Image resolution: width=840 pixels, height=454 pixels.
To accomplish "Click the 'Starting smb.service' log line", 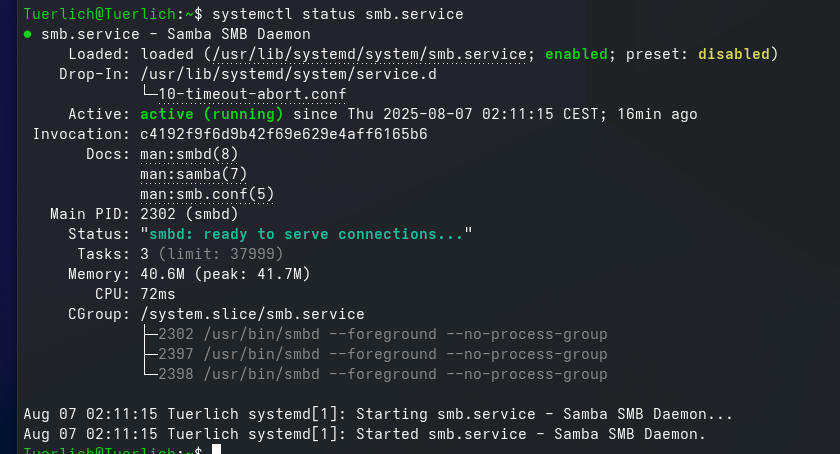I will point(378,414).
